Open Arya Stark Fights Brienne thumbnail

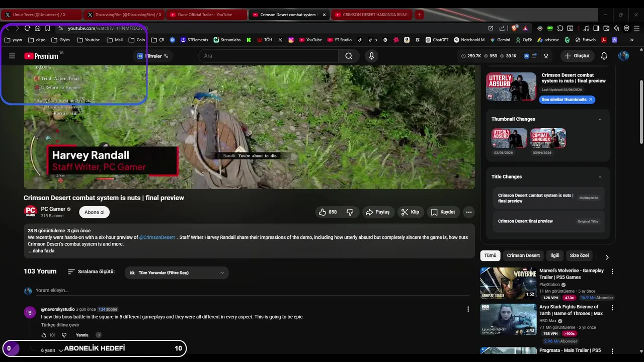coord(508,319)
